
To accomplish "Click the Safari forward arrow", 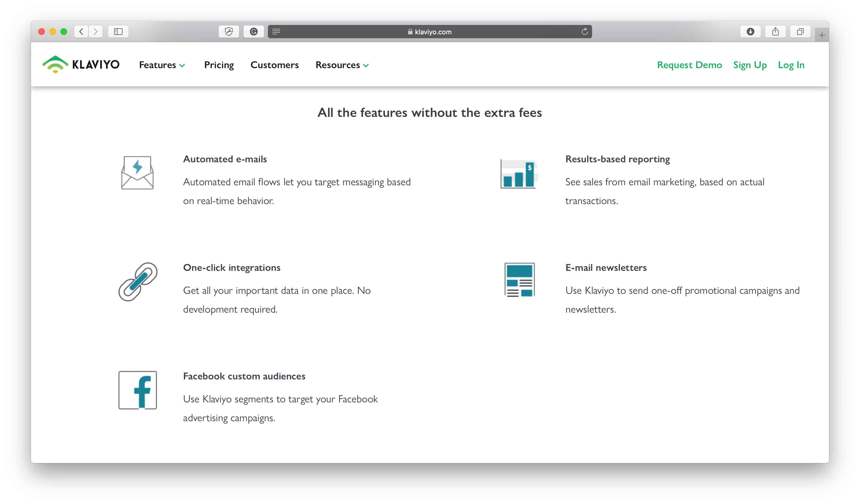I will (96, 32).
